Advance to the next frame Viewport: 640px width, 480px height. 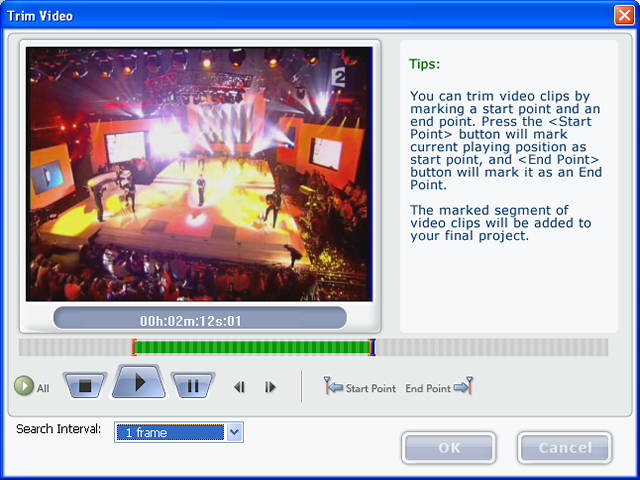click(x=270, y=387)
